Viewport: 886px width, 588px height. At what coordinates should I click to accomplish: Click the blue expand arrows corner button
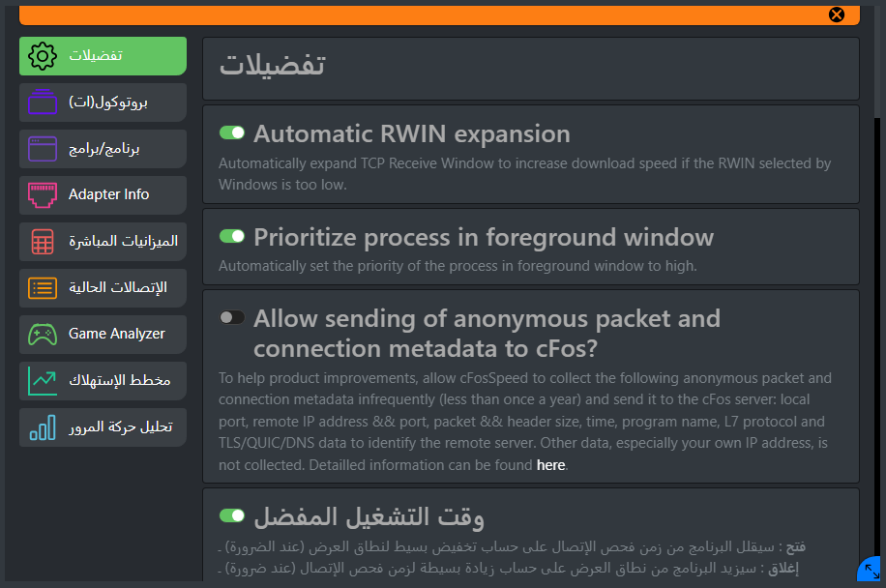pyautogui.click(x=871, y=570)
